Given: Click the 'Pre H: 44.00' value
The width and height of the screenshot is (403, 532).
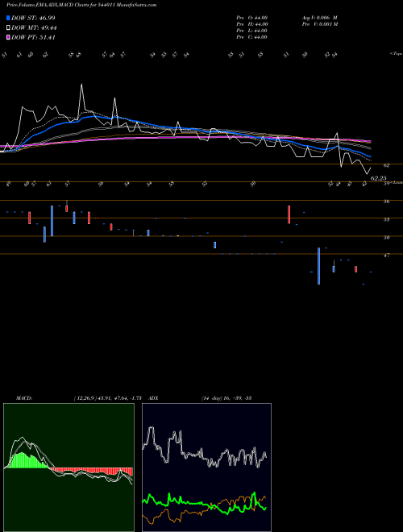Looking at the screenshot, I should point(252,24).
